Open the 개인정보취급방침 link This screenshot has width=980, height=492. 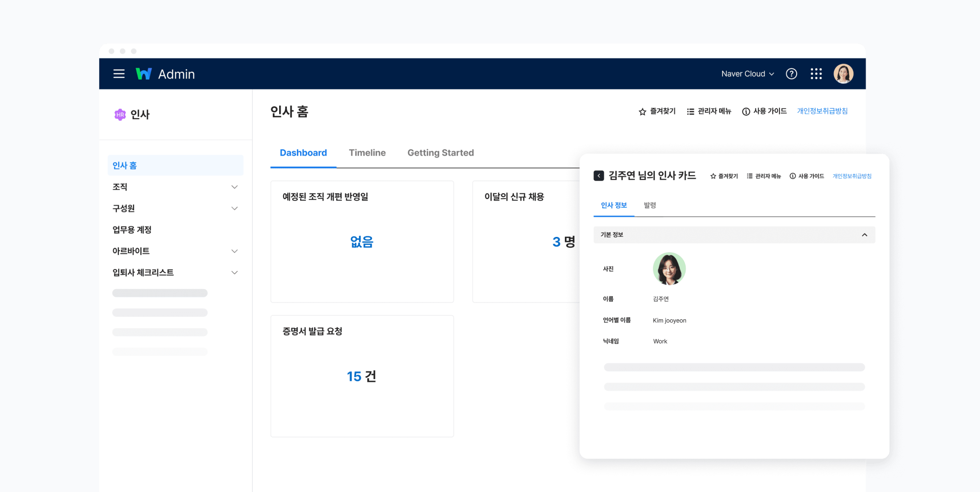[x=822, y=111]
